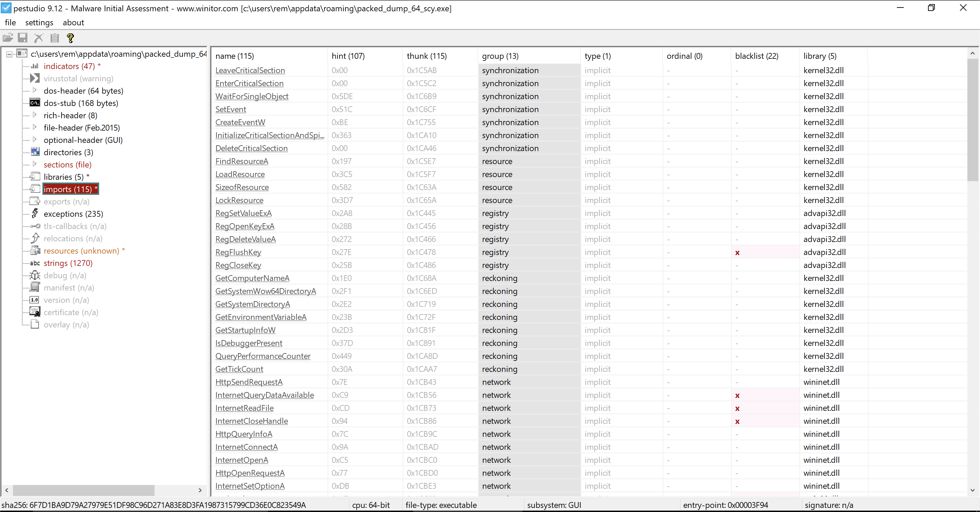980x512 pixels.
Task: Open the settings menu
Action: [39, 23]
